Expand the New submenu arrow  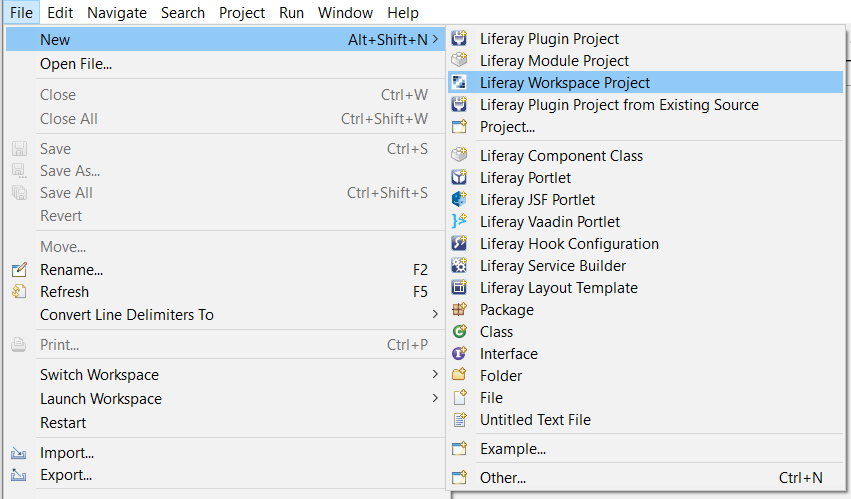pos(435,39)
